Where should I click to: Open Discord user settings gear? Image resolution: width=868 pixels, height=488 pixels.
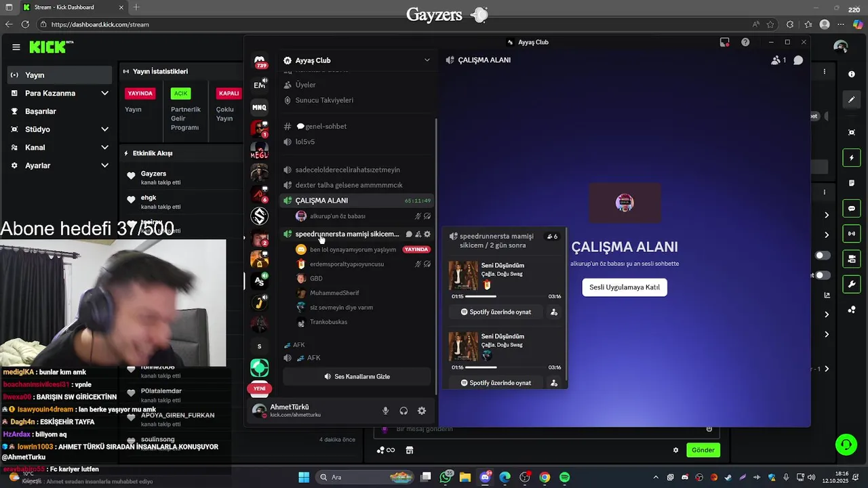[x=422, y=411]
